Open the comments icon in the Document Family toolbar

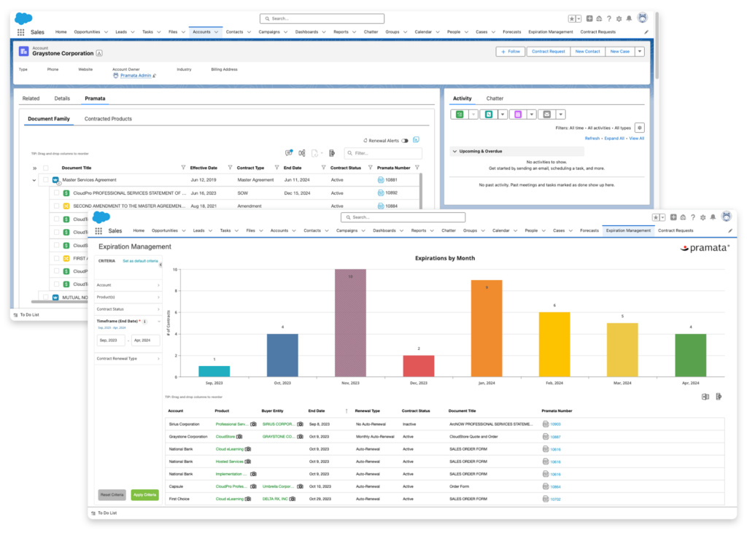click(x=289, y=153)
